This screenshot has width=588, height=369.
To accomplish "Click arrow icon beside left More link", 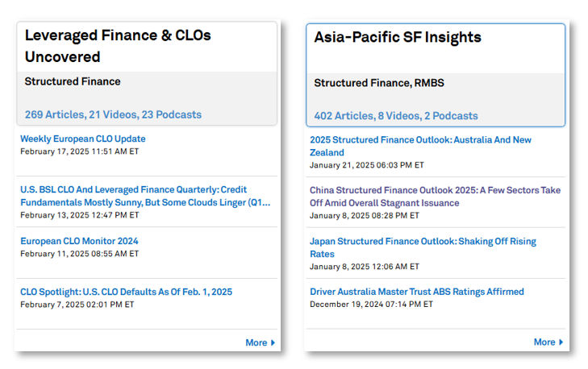I will pos(273,342).
